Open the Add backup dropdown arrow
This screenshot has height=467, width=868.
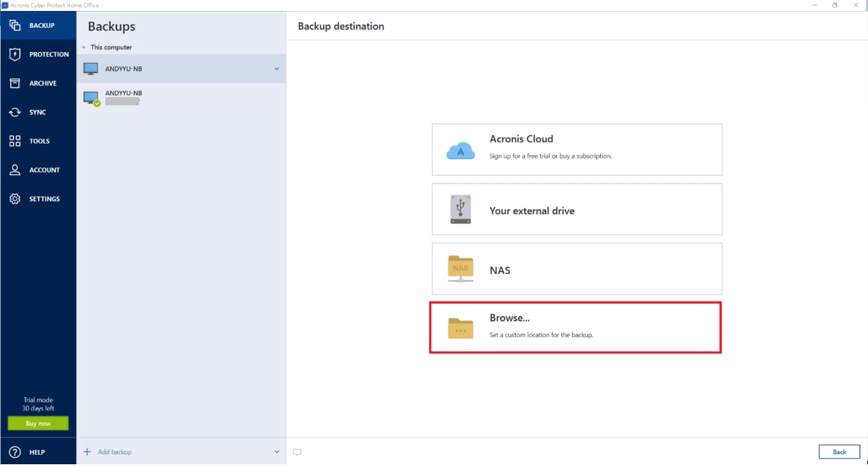pos(277,452)
